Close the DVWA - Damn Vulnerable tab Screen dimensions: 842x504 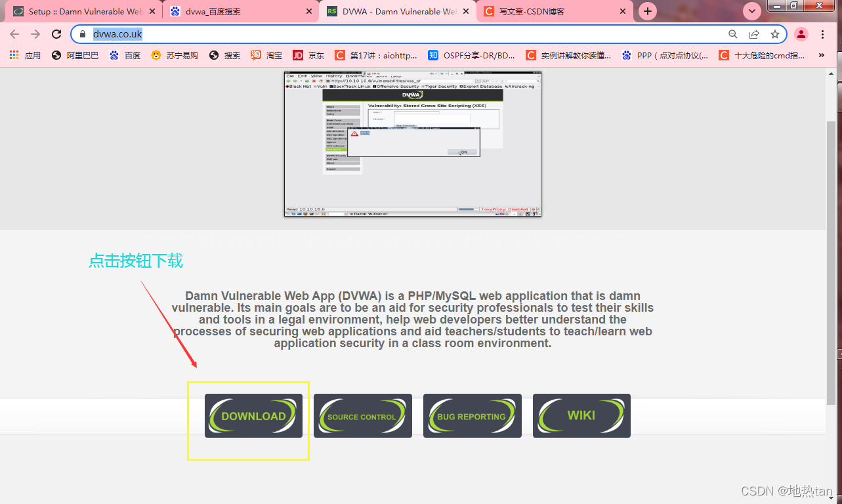[466, 11]
